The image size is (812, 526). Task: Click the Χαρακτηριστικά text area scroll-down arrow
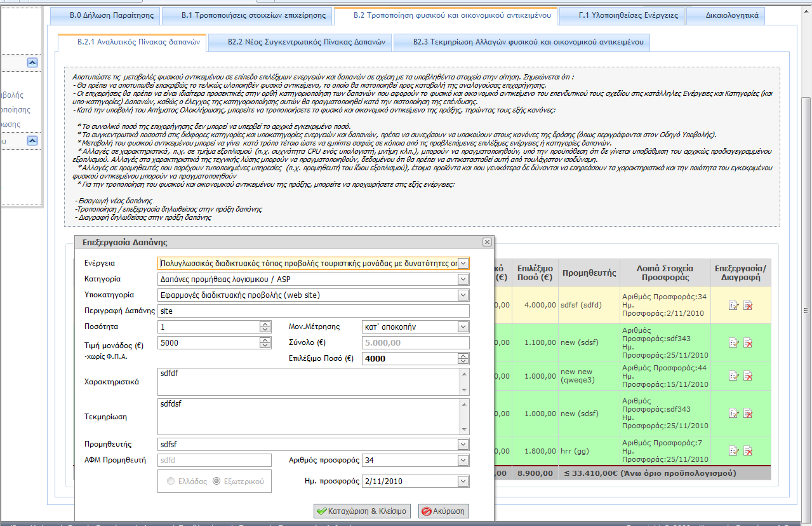[464, 390]
